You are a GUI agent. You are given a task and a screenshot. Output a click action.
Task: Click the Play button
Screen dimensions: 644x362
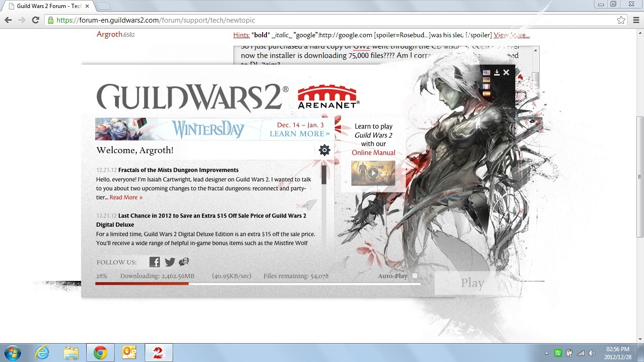tap(472, 283)
